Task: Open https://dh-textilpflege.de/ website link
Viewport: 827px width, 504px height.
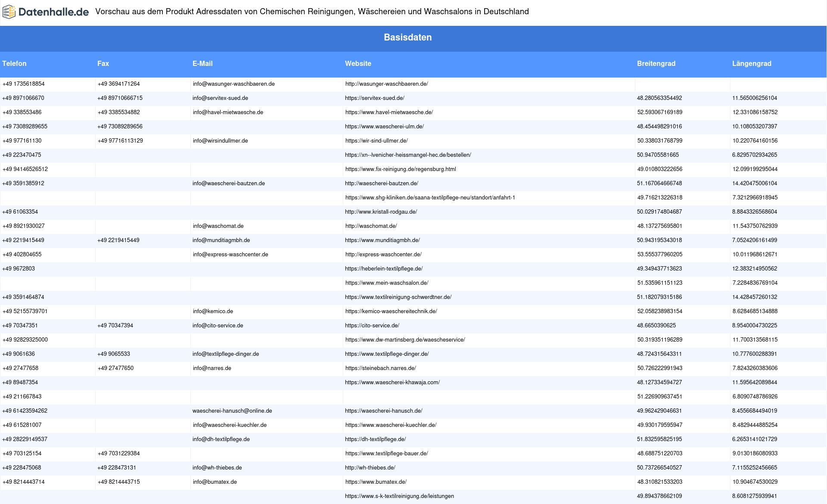Action: click(376, 439)
